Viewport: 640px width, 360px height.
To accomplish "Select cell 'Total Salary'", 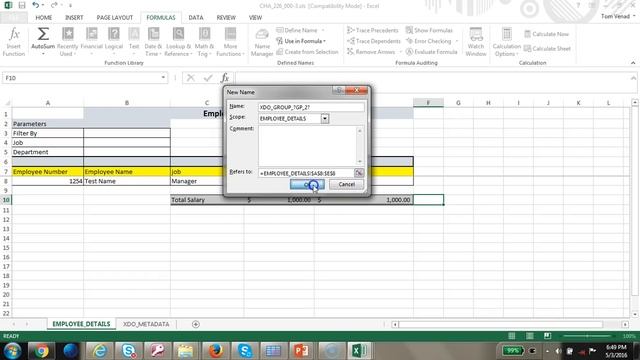I will (x=207, y=200).
